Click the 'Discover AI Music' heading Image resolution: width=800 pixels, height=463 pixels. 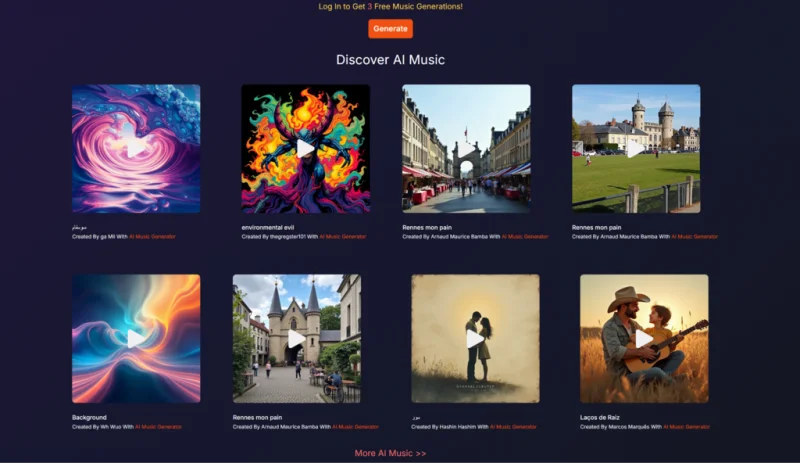coord(390,60)
